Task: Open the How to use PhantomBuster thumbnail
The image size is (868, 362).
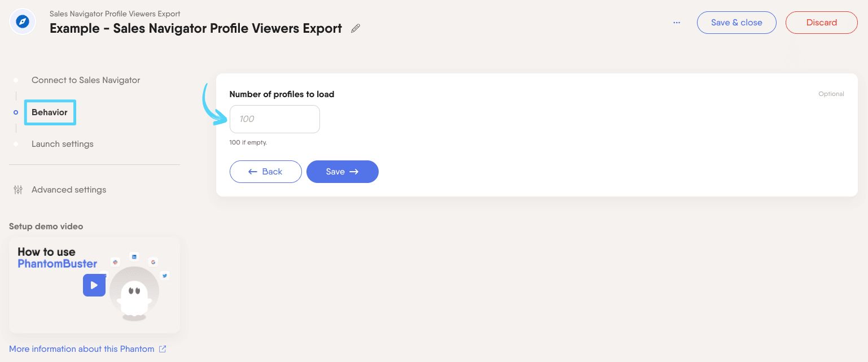Action: (x=94, y=285)
